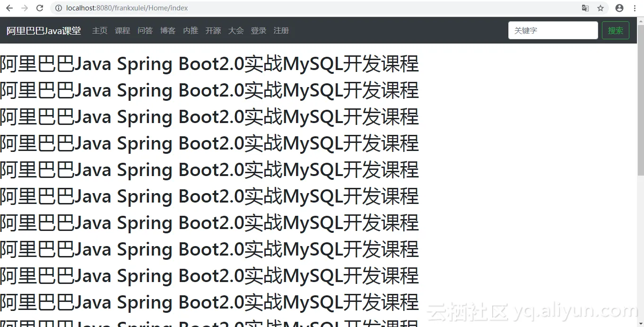
Task: Open the 博客 nav item
Action: click(x=168, y=31)
